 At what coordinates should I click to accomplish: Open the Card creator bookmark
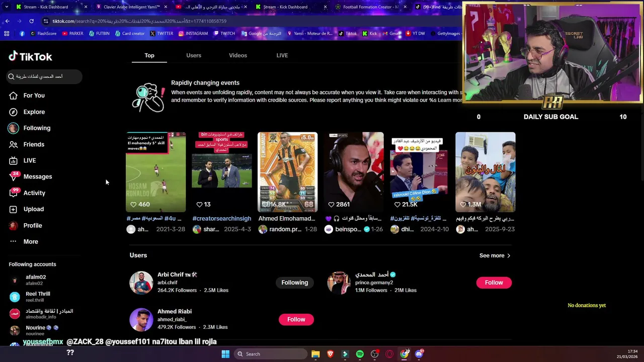(129, 34)
